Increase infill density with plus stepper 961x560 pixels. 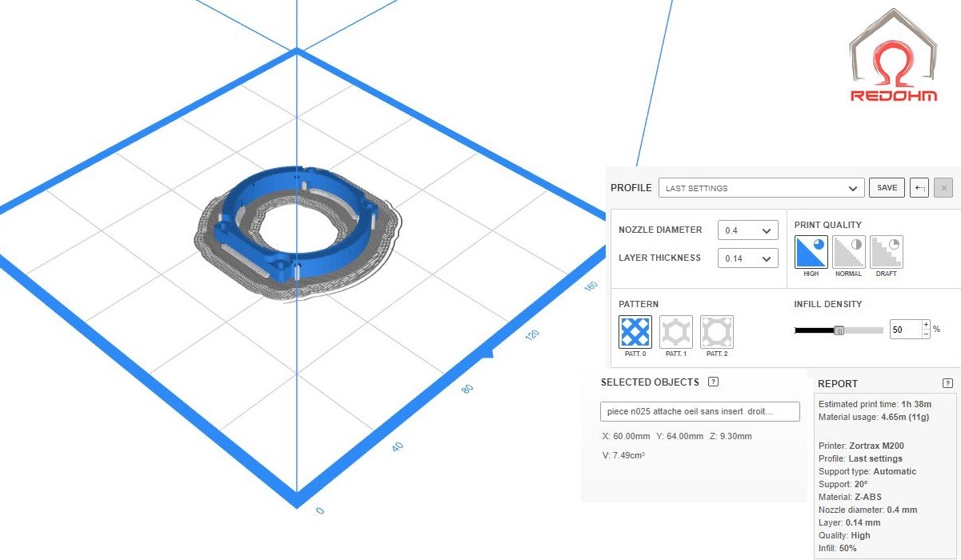pos(927,325)
